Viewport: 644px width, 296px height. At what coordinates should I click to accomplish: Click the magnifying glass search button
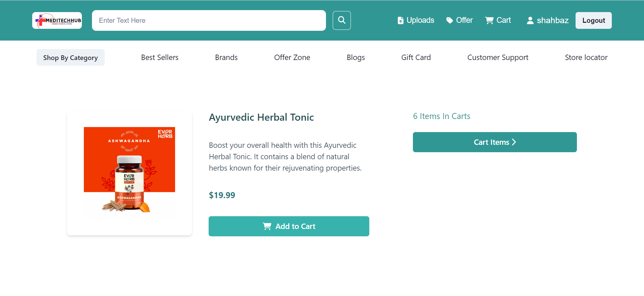click(341, 20)
